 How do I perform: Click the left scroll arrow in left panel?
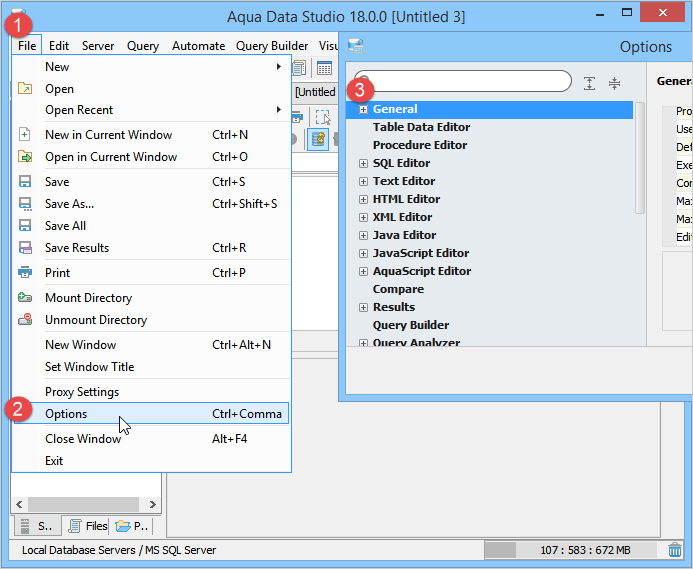click(19, 504)
